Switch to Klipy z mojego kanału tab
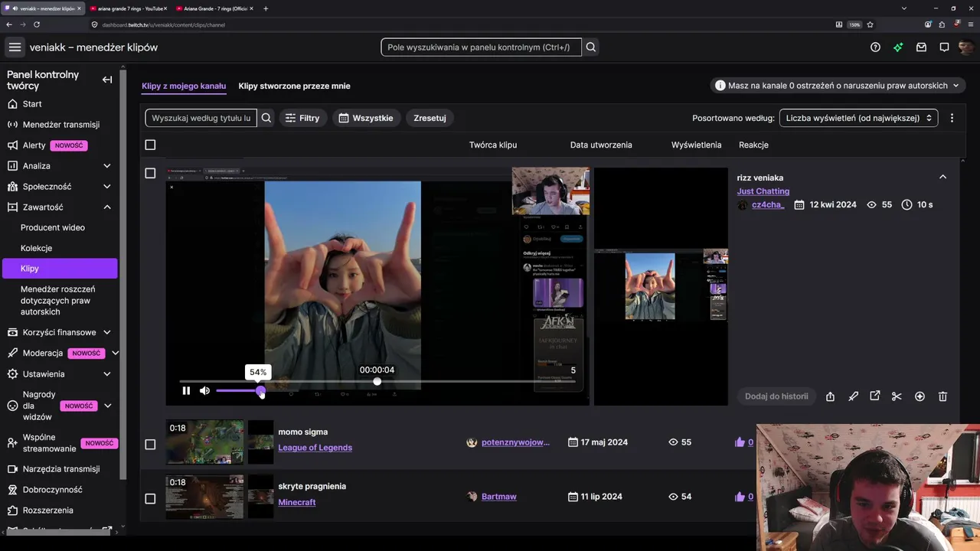980x551 pixels. coord(184,86)
